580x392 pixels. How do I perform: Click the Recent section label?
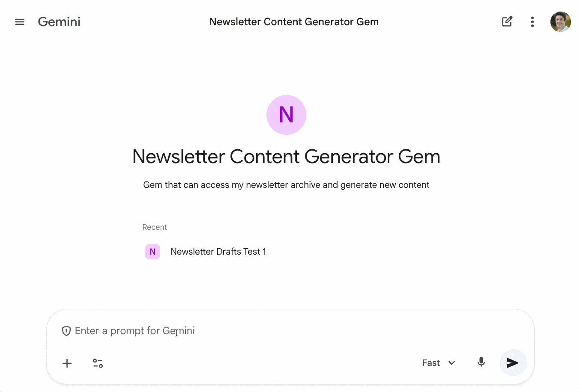(155, 227)
